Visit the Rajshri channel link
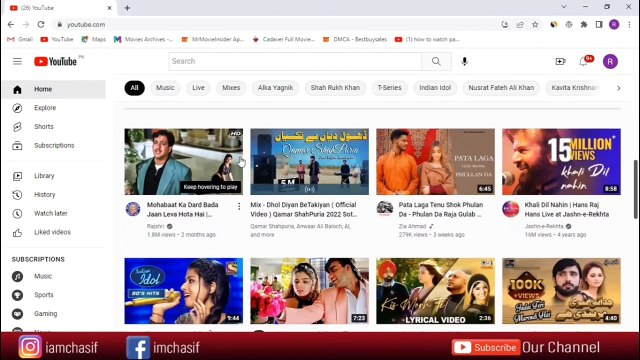Viewport: 640px width, 360px height. coord(156,226)
